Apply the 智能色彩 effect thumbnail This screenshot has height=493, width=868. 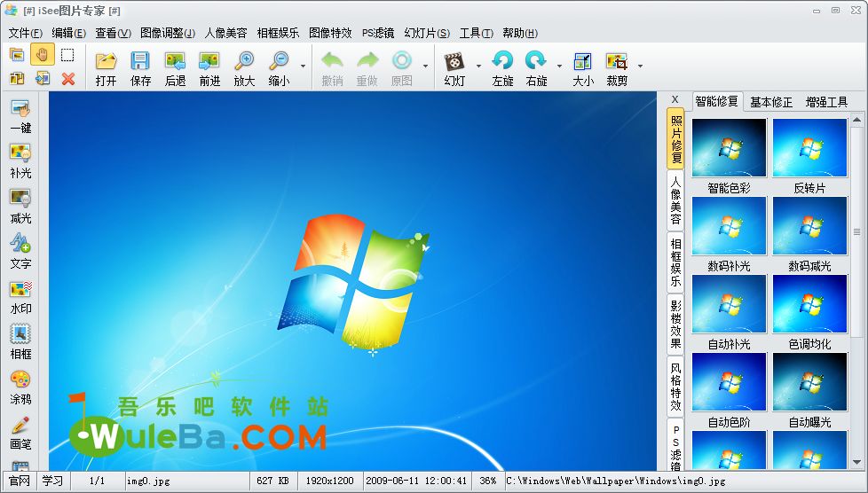coord(729,148)
